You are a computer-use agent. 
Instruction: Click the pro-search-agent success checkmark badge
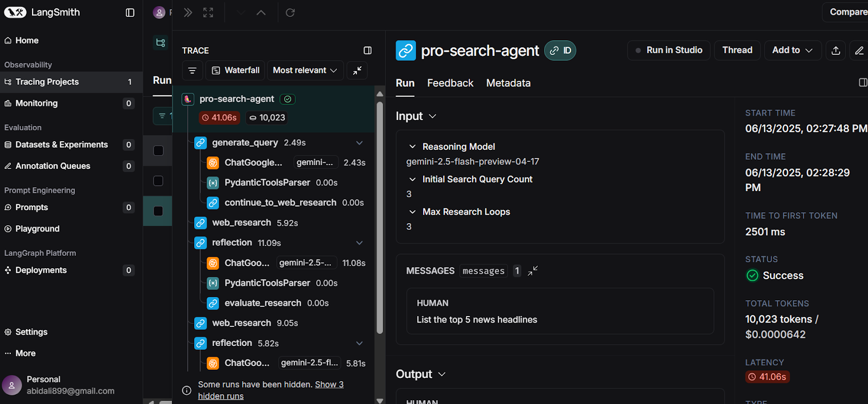coord(288,99)
